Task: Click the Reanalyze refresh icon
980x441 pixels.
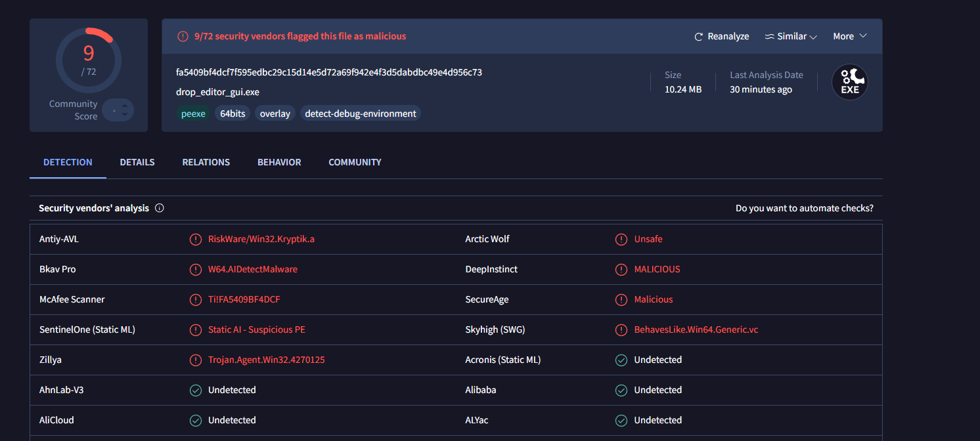Action: click(x=699, y=37)
